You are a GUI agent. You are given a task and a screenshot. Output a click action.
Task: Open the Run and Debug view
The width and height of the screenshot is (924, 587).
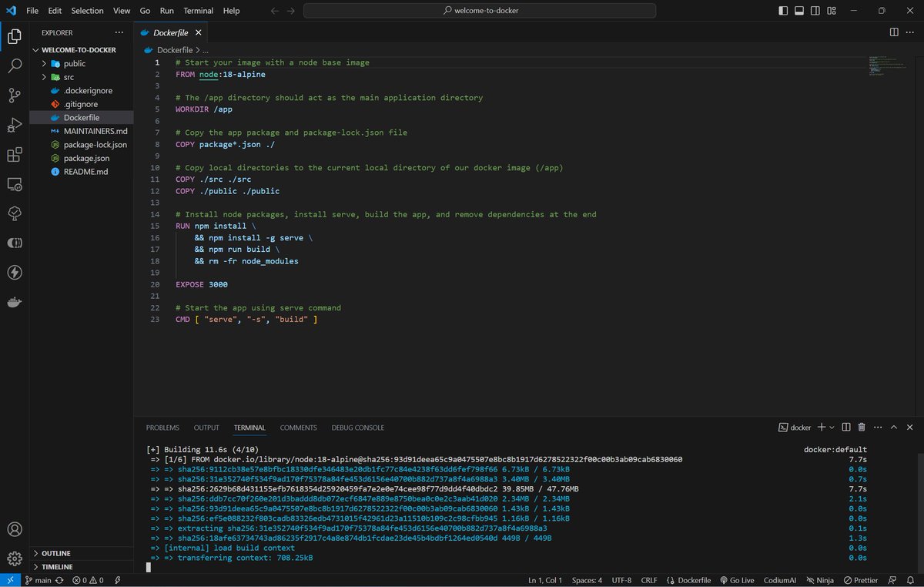pyautogui.click(x=14, y=125)
